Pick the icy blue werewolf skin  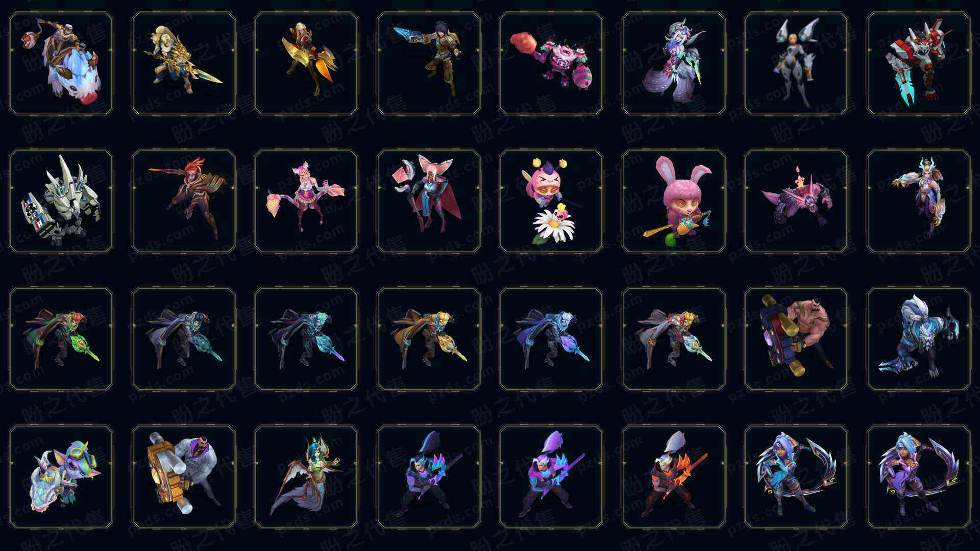(919, 339)
